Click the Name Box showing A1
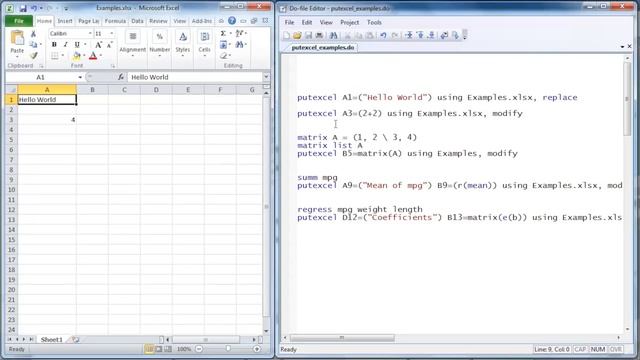This screenshot has width=640, height=360. (41, 77)
